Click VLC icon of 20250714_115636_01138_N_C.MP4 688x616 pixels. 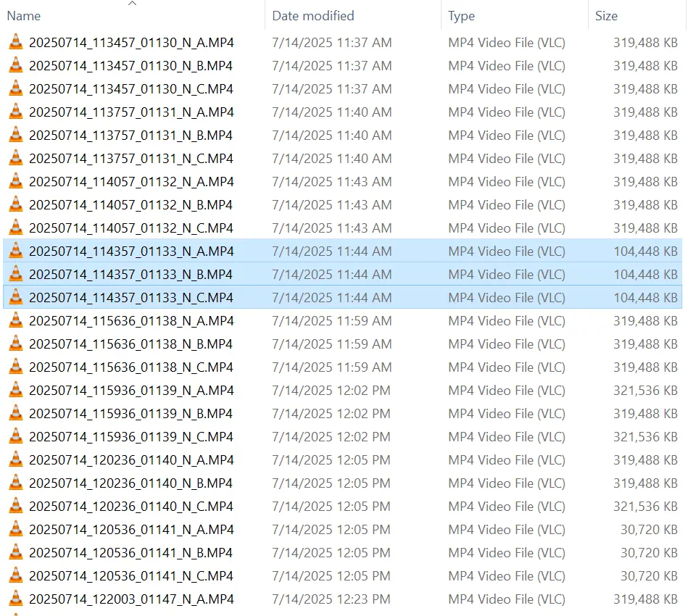tap(16, 367)
